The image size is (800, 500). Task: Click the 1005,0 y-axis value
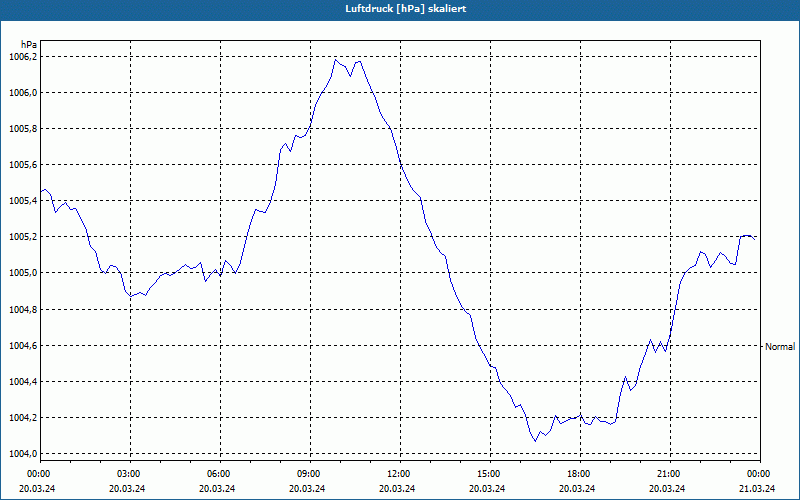click(x=23, y=273)
